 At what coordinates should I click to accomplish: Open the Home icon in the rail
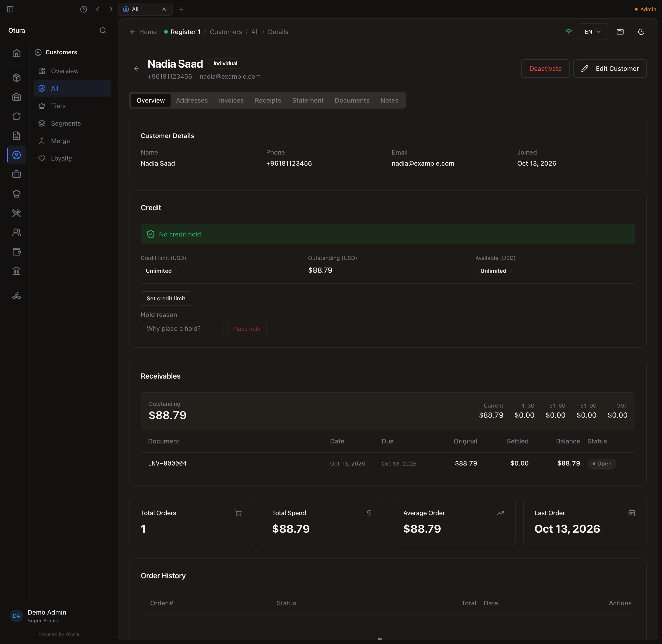[x=17, y=53]
